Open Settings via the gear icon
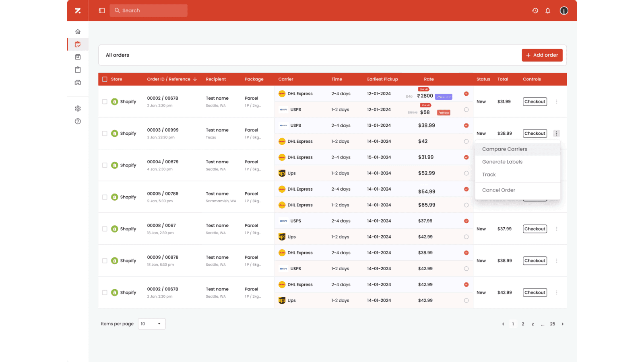 pos(78,108)
